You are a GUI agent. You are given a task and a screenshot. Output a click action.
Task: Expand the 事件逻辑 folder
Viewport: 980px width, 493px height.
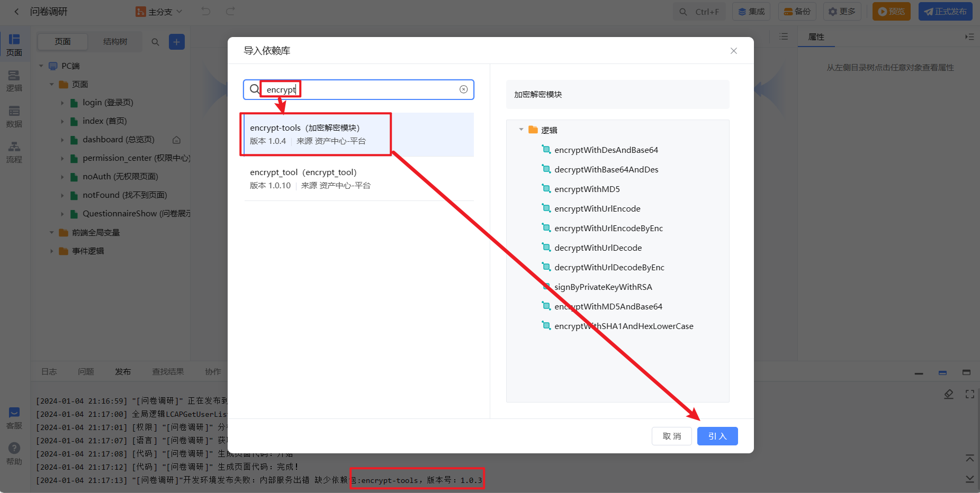[x=52, y=251]
